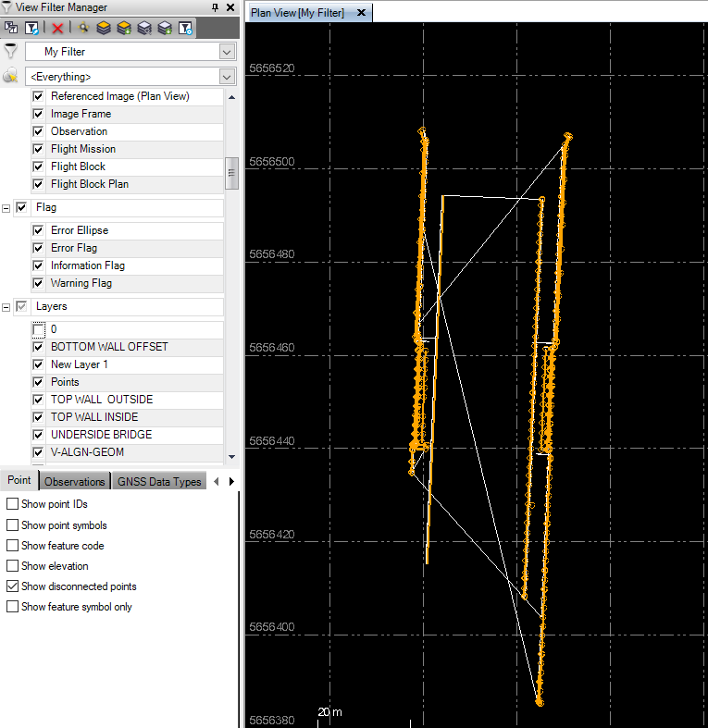The image size is (708, 728).
Task: Select the UNDERSIDE BRIDGE layer row
Action: tap(101, 435)
